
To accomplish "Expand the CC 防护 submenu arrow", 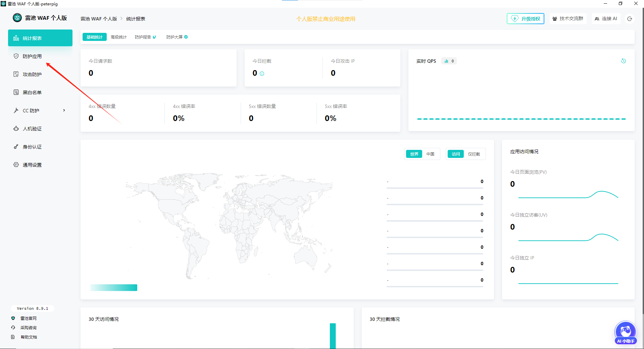I will (x=64, y=110).
